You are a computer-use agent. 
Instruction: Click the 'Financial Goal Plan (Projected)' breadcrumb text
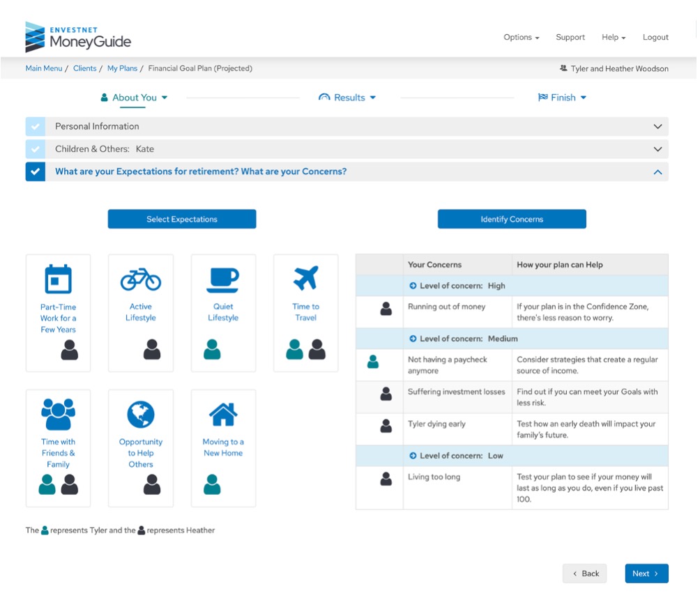(x=200, y=68)
